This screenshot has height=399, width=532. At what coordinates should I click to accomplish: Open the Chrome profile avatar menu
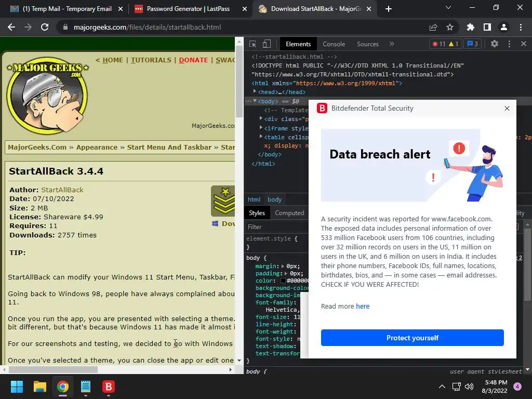[504, 27]
